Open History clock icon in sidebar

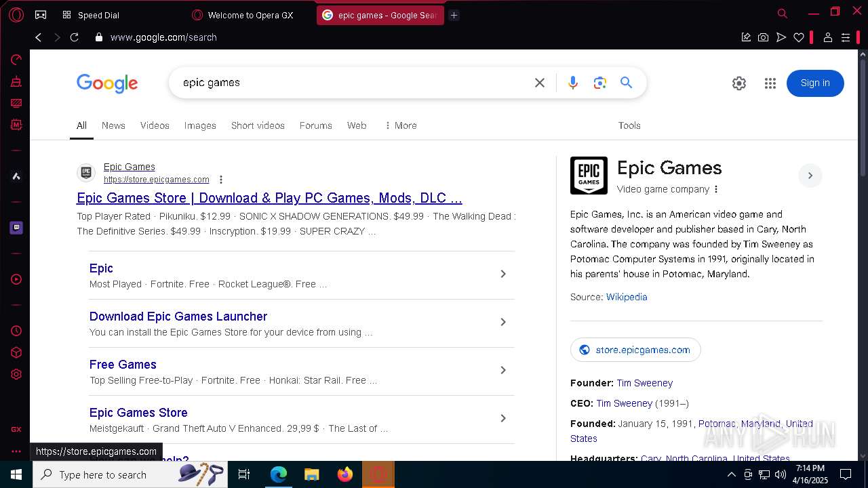click(16, 331)
